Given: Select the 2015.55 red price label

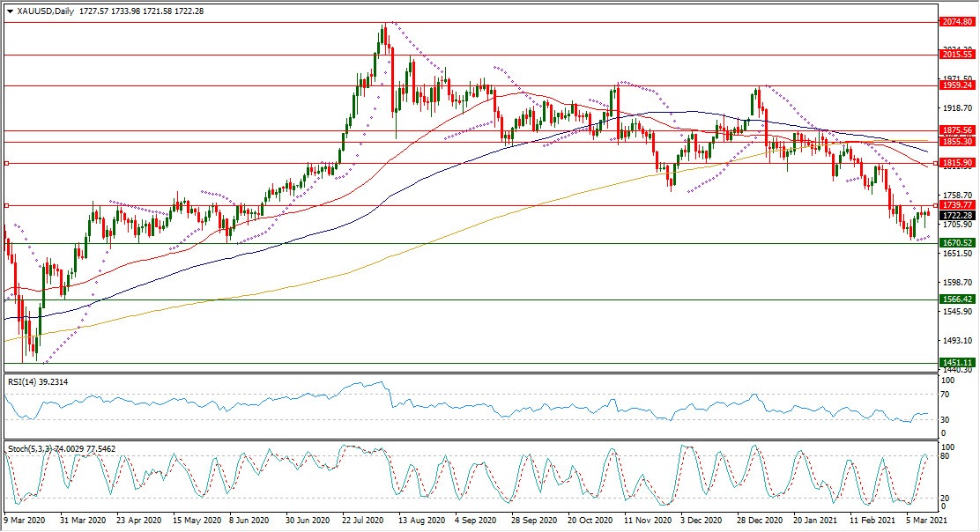Looking at the screenshot, I should pyautogui.click(x=956, y=55).
